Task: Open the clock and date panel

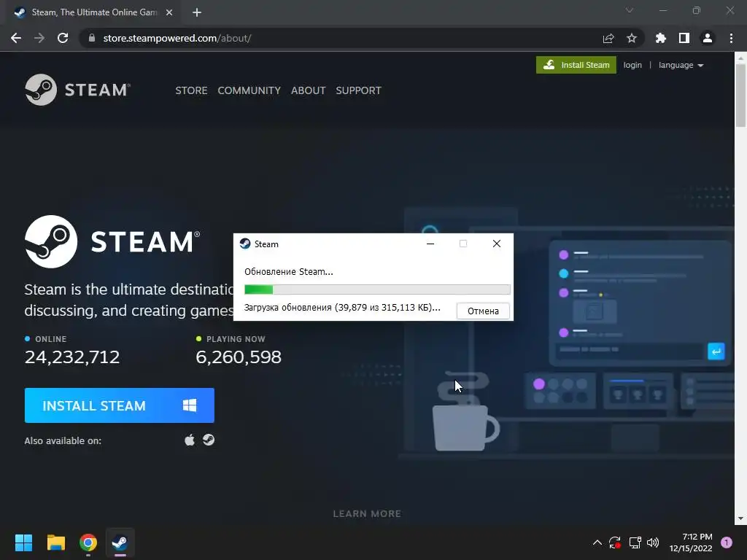Action: coord(691,542)
